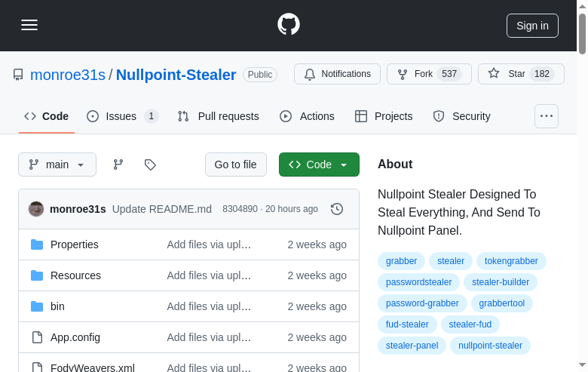Select the stealer-builder topic tag
588x372 pixels.
pos(501,282)
